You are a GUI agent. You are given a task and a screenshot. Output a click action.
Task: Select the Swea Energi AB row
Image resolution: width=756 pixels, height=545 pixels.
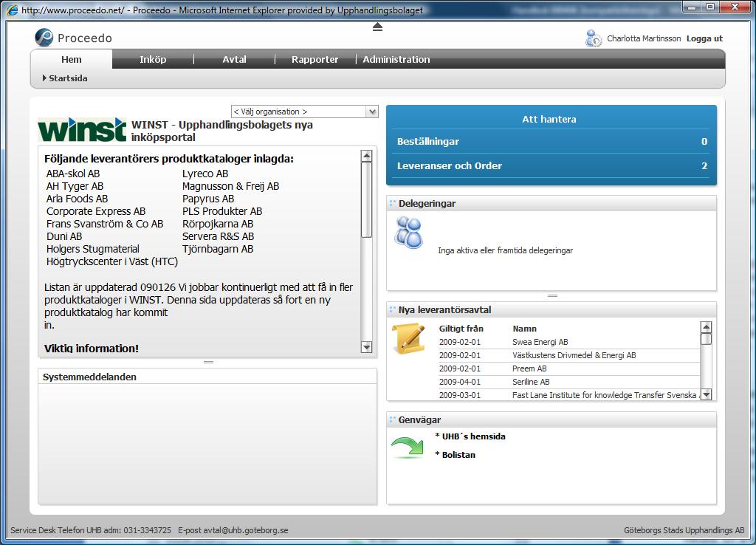pos(569,342)
